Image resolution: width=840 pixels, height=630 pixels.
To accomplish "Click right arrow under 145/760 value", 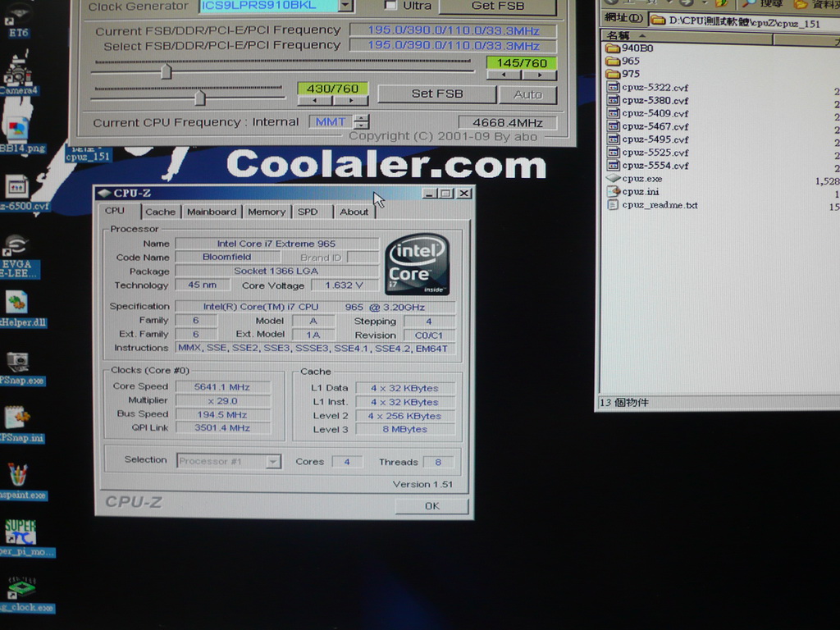I will click(540, 75).
